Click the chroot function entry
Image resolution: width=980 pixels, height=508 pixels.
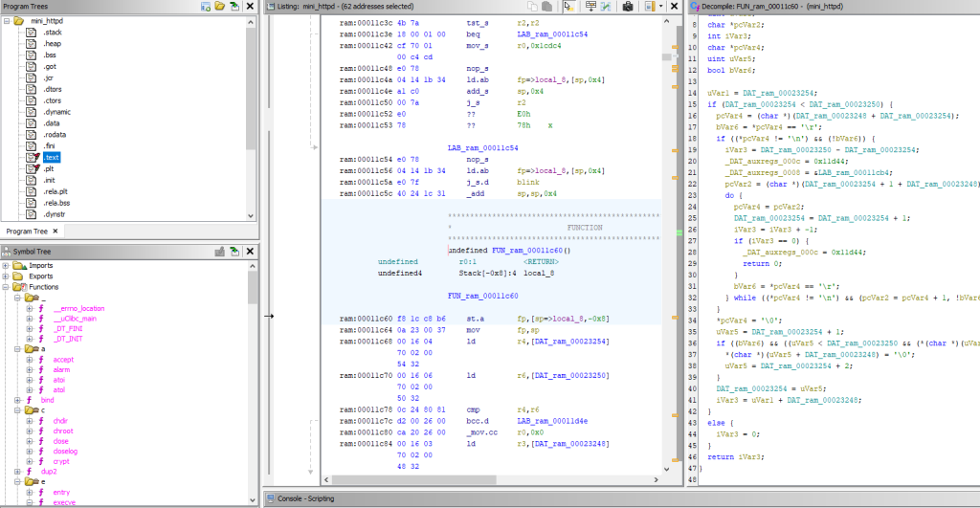coord(63,431)
